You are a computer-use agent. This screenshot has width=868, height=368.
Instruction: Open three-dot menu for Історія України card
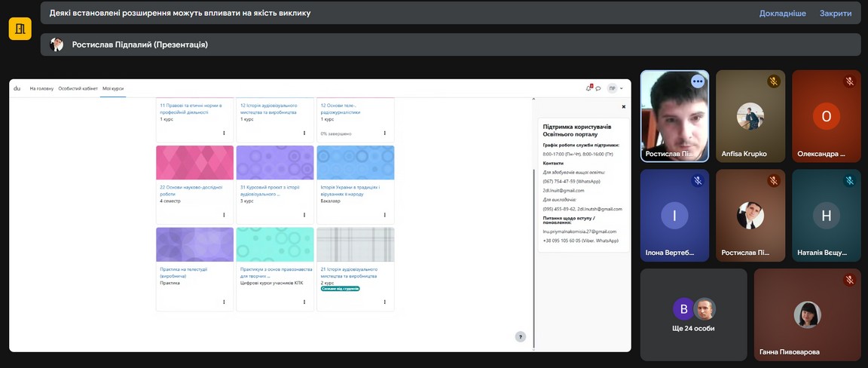pyautogui.click(x=385, y=216)
